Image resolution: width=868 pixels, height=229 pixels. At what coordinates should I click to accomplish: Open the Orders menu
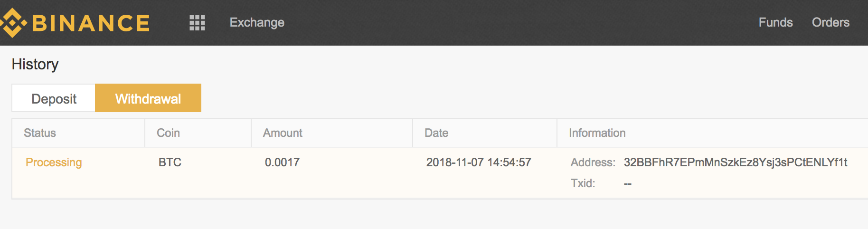tap(830, 22)
